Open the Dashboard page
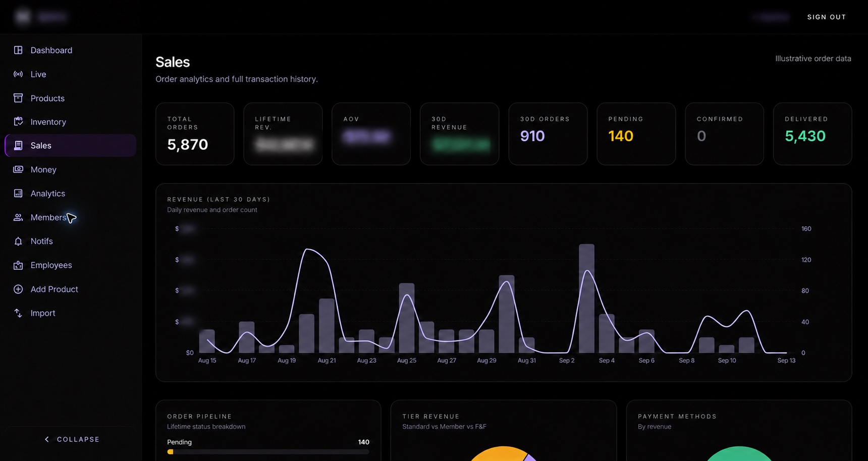Viewport: 868px width, 461px height. tap(71, 50)
